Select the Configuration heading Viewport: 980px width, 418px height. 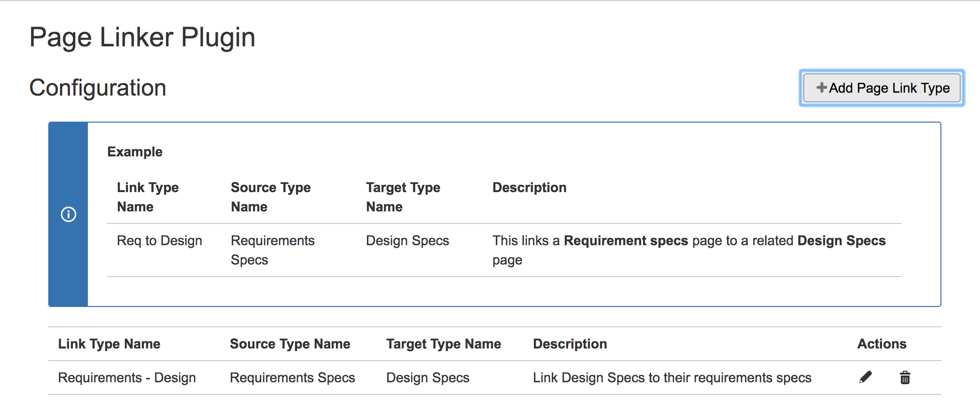tap(98, 88)
